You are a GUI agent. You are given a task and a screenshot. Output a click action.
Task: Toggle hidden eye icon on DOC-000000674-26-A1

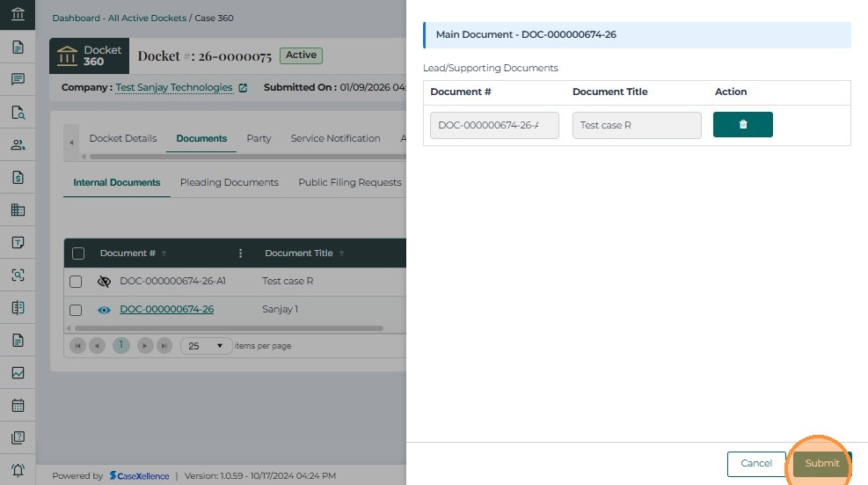(x=104, y=282)
